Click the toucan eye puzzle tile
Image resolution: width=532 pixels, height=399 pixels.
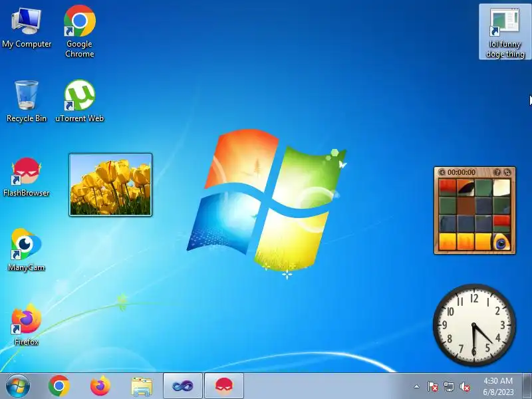[502, 242]
